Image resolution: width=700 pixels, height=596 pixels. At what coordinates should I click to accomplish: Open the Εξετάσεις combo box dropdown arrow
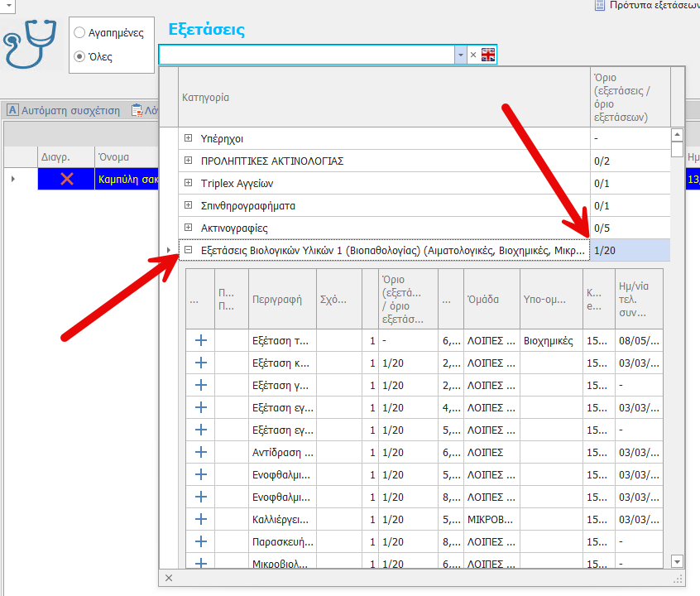pyautogui.click(x=460, y=55)
